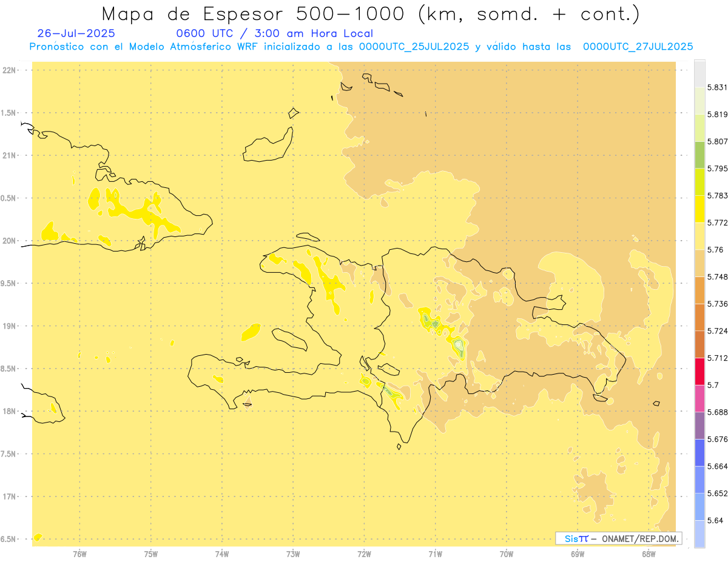Screen dimensions: 728x562
Task: Select the pink swatch between 5.688 and 5.7
Action: (x=699, y=398)
